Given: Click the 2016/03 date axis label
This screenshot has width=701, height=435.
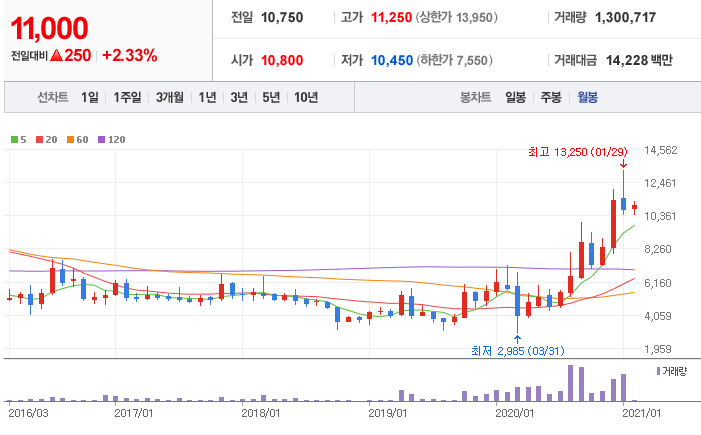Looking at the screenshot, I should (x=28, y=413).
